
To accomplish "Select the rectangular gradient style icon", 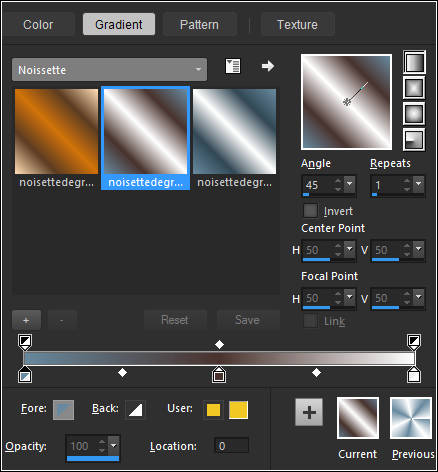I will pyautogui.click(x=414, y=88).
